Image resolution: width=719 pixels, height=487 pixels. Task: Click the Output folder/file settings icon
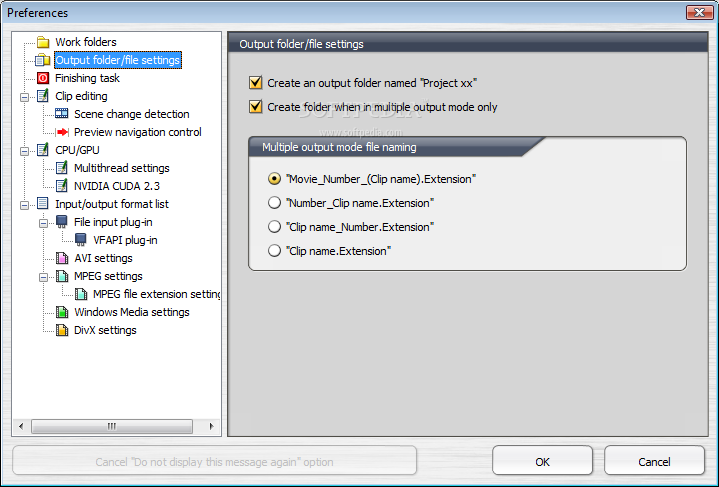[43, 60]
